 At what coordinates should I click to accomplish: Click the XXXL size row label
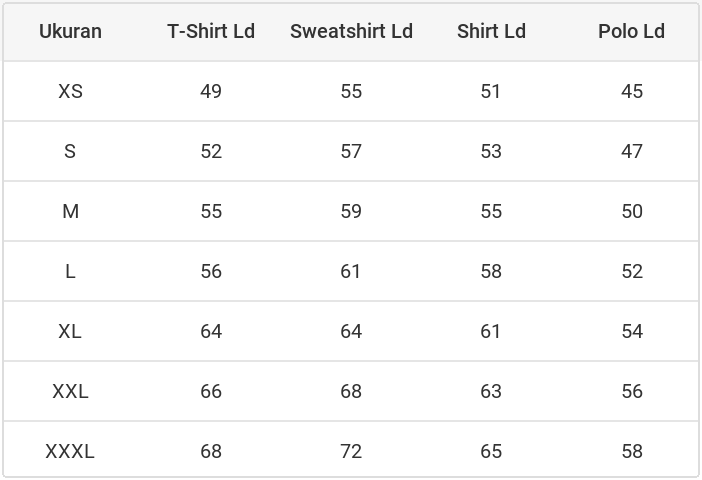pyautogui.click(x=70, y=451)
